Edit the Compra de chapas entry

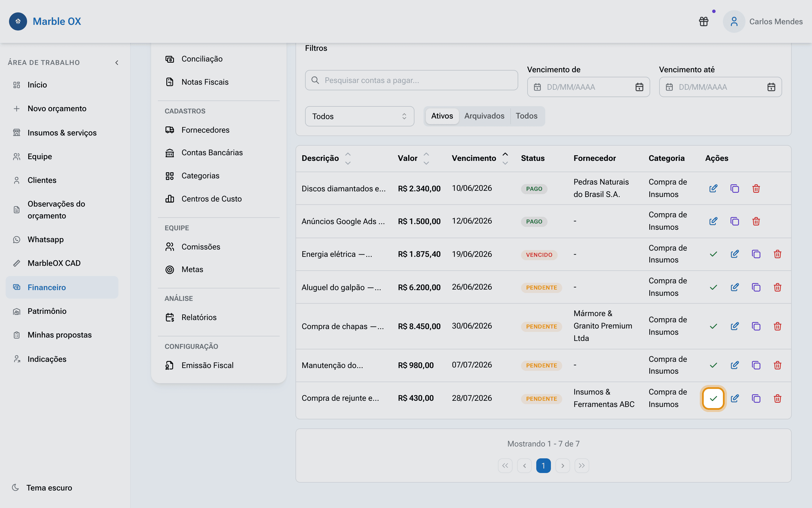(734, 326)
